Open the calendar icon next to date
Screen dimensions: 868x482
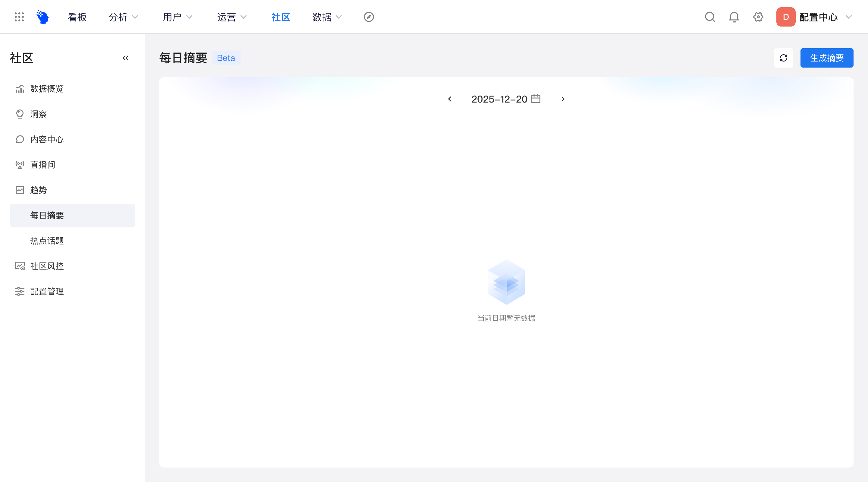point(536,99)
